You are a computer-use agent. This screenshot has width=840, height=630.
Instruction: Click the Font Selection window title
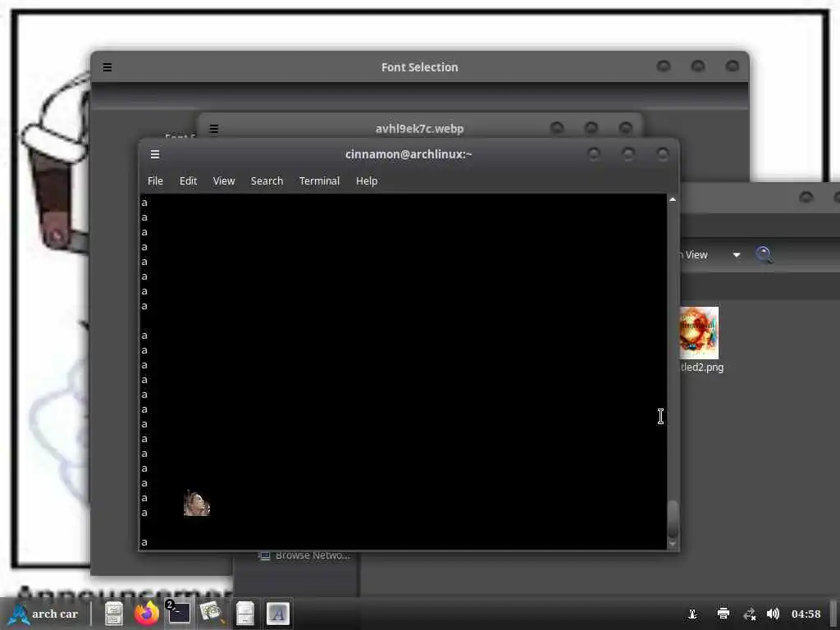point(419,67)
